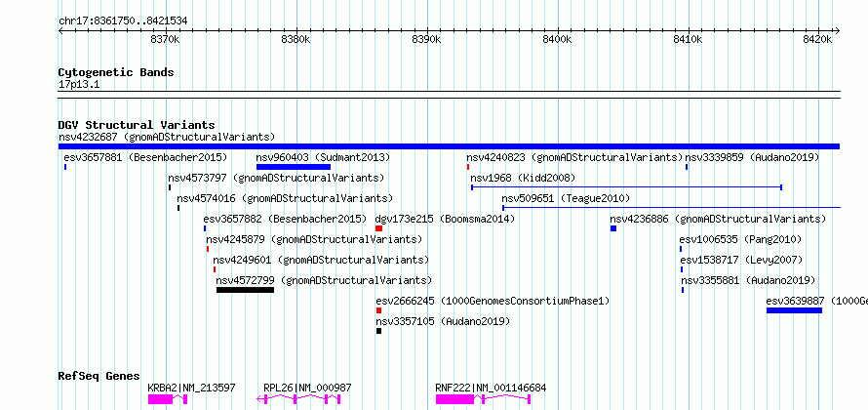Click nsv4245879 gnomAD variant label
Image resolution: width=868 pixels, height=410 pixels.
point(314,239)
